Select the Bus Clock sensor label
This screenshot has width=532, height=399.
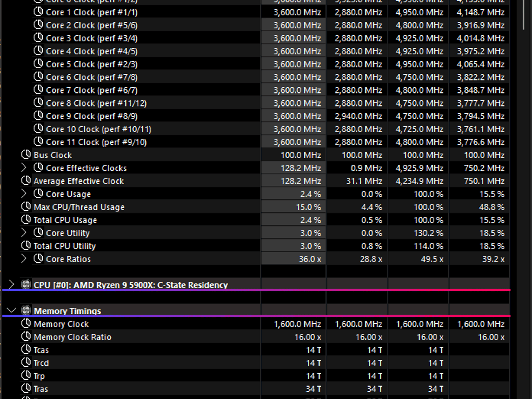pos(53,155)
